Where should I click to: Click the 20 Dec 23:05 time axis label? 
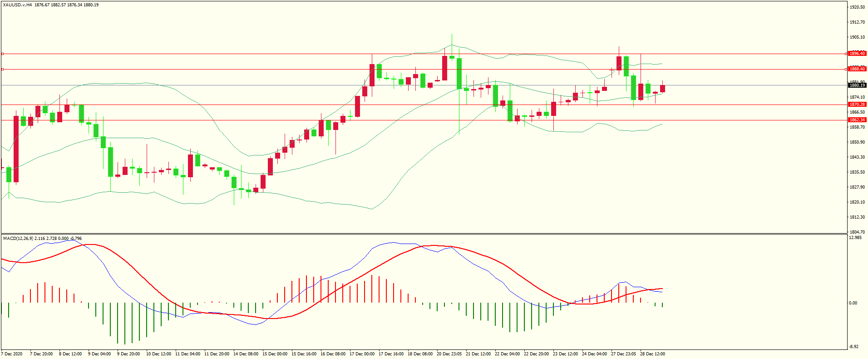pos(449,354)
